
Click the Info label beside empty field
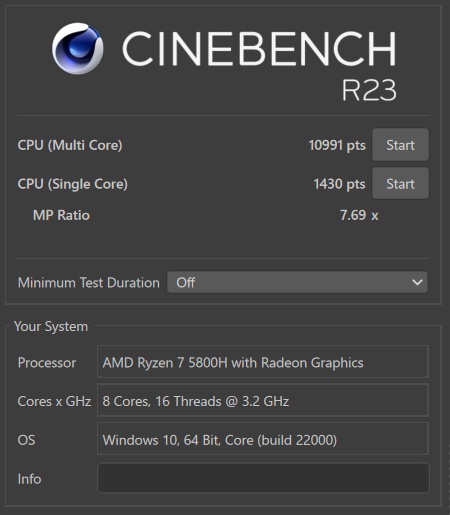tap(29, 479)
